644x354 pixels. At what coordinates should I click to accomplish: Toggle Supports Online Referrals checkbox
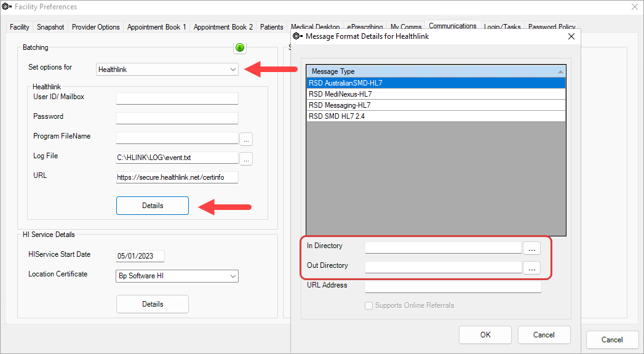coord(369,305)
